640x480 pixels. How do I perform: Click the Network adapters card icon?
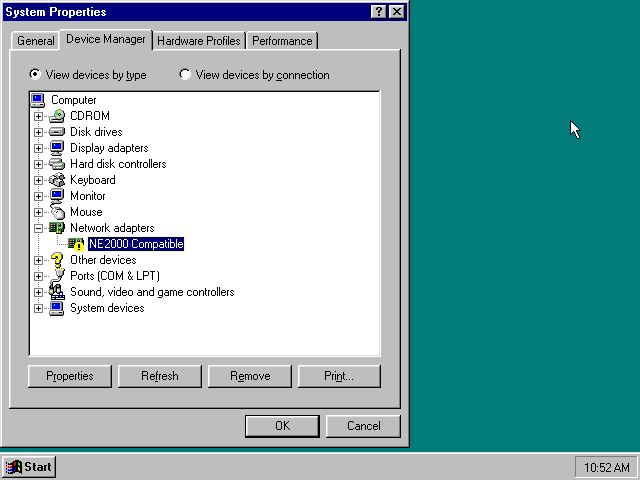pos(57,228)
